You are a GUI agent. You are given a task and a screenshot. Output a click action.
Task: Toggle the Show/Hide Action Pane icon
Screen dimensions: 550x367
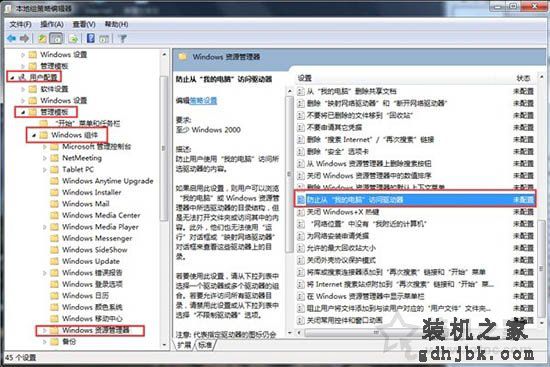point(104,38)
